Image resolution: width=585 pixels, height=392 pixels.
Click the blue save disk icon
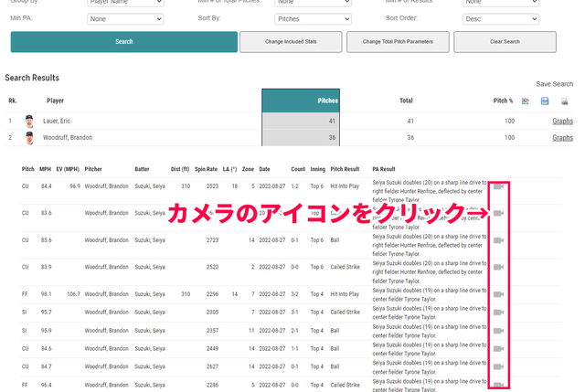tap(545, 101)
